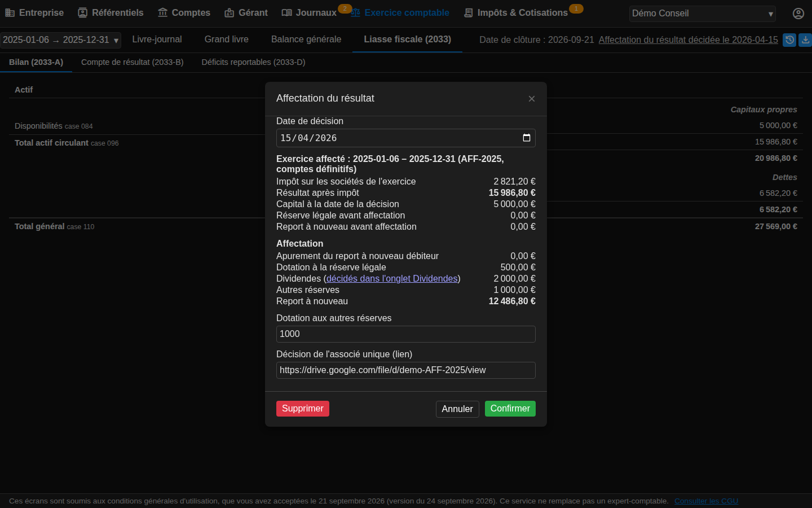This screenshot has height=508, width=812.
Task: Switch to the Grand livre tab
Action: tap(226, 40)
